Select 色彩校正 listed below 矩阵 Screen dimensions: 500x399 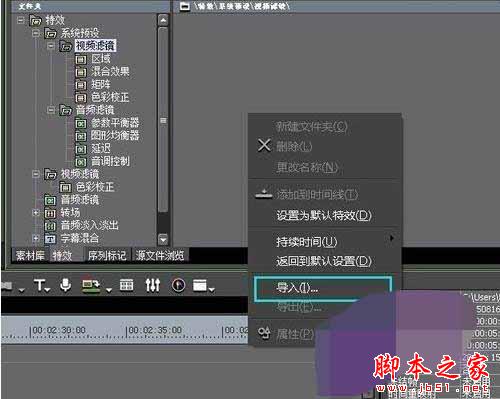(110, 97)
